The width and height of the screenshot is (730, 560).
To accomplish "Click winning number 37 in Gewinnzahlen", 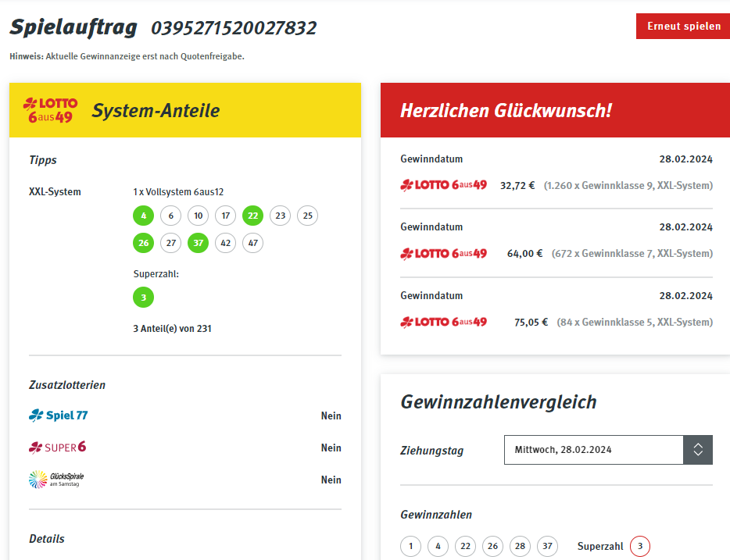I will [547, 546].
